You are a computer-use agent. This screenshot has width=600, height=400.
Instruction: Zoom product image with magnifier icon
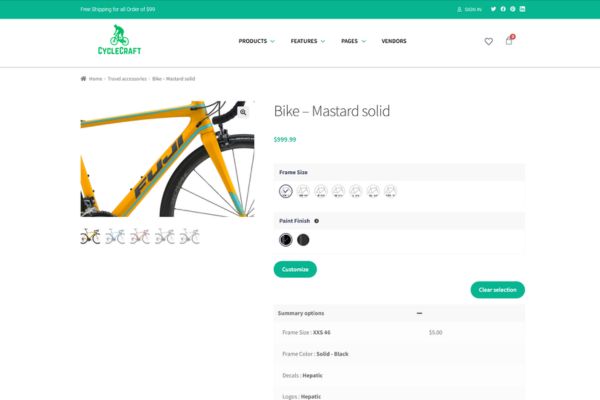pyautogui.click(x=243, y=112)
